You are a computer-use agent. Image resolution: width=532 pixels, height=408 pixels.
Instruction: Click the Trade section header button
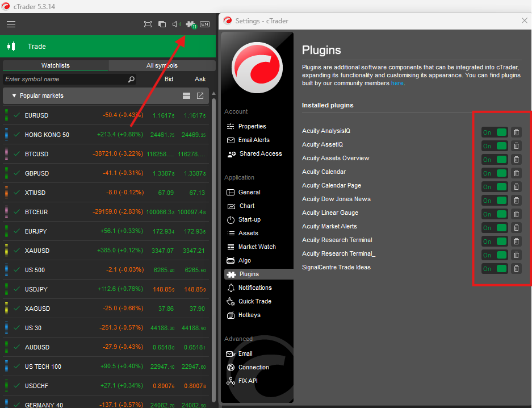[x=108, y=46]
